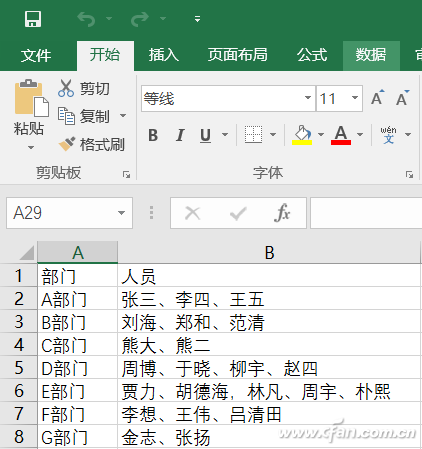Toggle Bold formatting

click(153, 135)
